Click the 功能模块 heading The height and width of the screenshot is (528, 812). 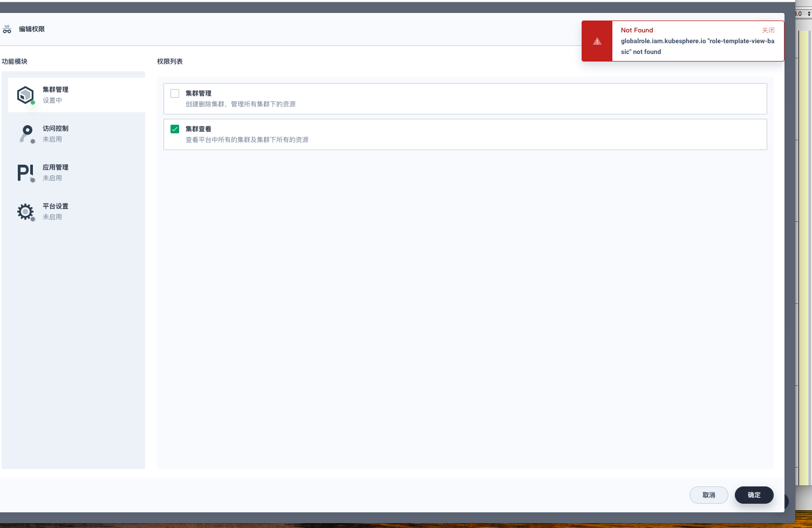15,62
